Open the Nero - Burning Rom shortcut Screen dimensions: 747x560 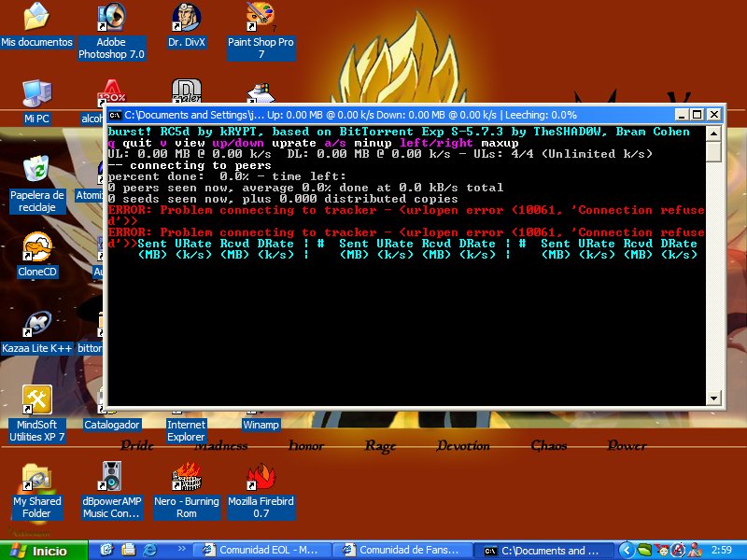point(186,491)
